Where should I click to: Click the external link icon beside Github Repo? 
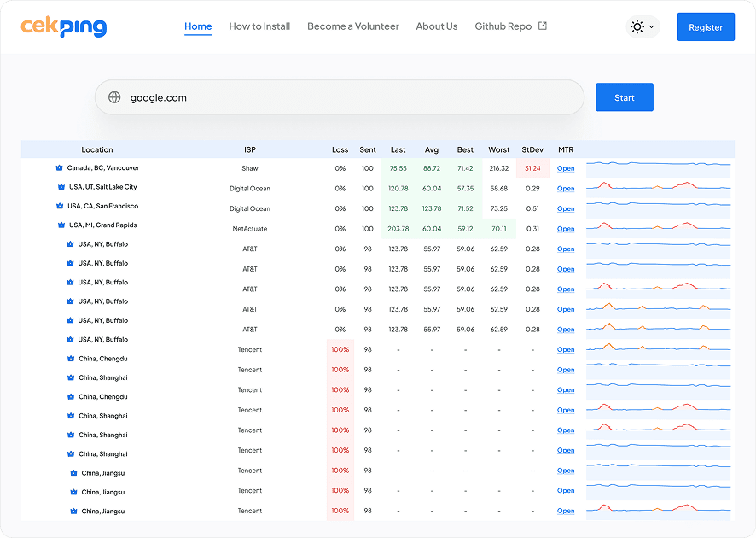click(x=544, y=26)
